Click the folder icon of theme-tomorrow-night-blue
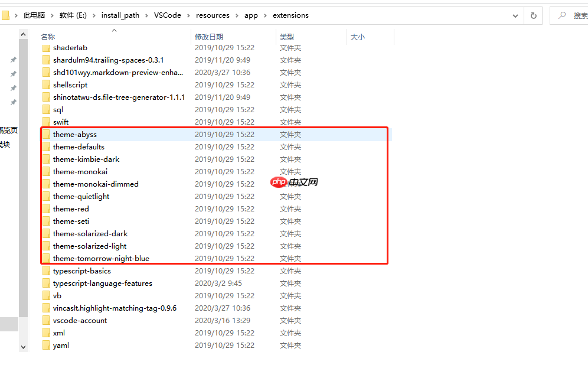Viewport: 588px width, 365px height. pos(46,258)
